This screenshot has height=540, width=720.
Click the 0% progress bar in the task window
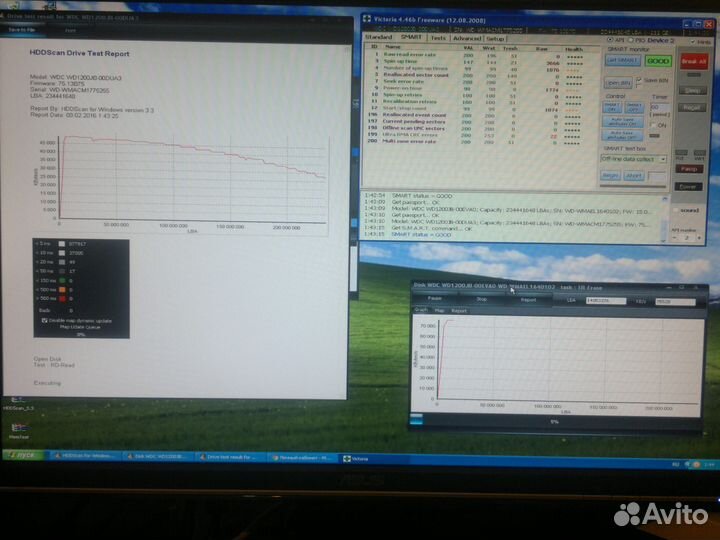(x=555, y=421)
